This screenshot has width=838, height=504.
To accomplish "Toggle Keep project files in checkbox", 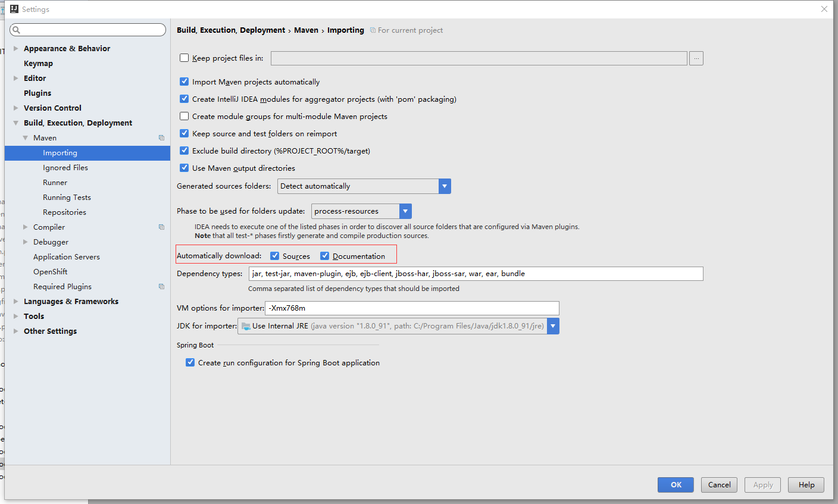I will click(185, 58).
